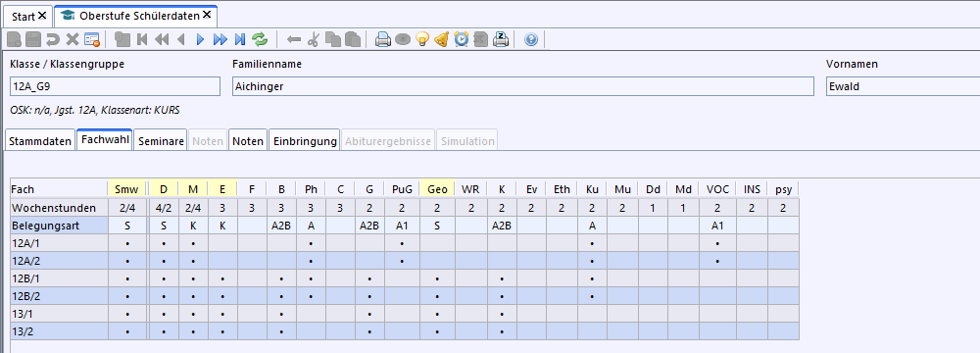The height and width of the screenshot is (353, 980).
Task: Jump to the first record
Action: [142, 39]
